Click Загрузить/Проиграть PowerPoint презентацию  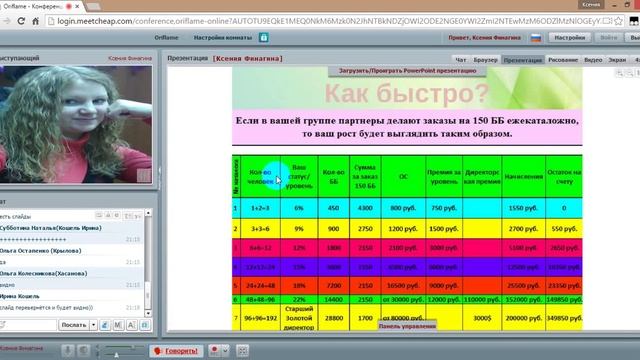[x=407, y=71]
